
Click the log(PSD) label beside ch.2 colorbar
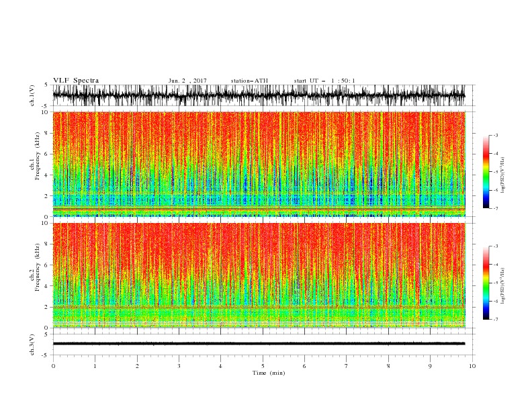coord(503,286)
